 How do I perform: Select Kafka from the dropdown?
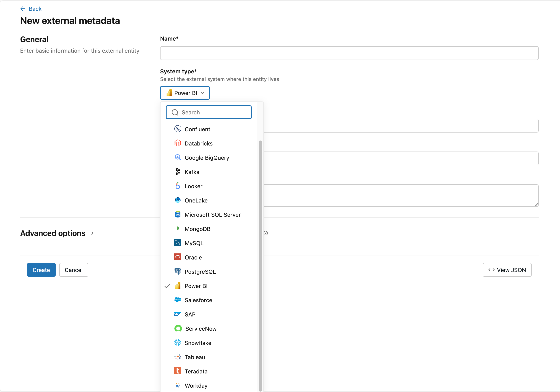[208, 172]
